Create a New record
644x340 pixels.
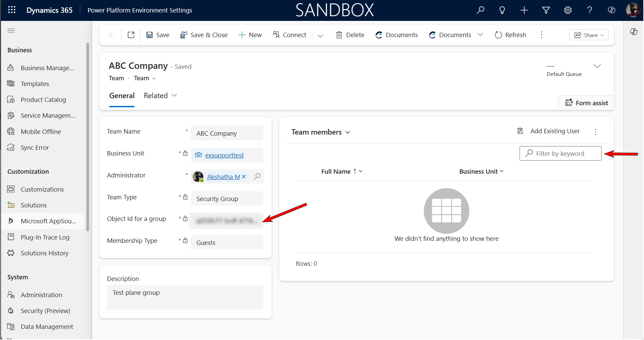[x=250, y=35]
